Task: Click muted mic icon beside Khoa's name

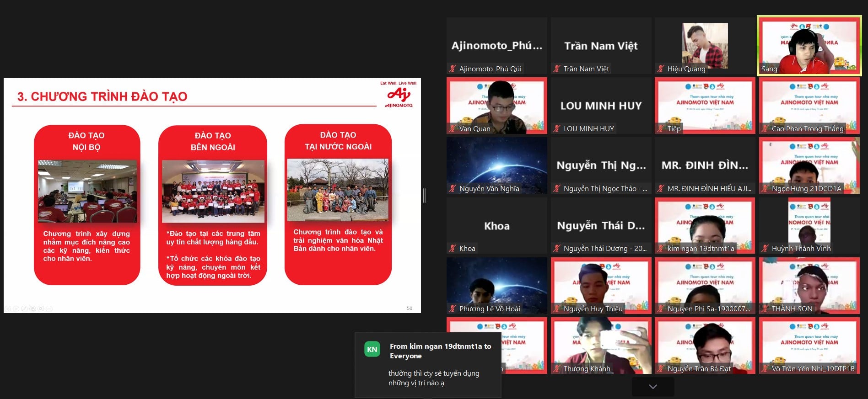Action: (x=453, y=249)
